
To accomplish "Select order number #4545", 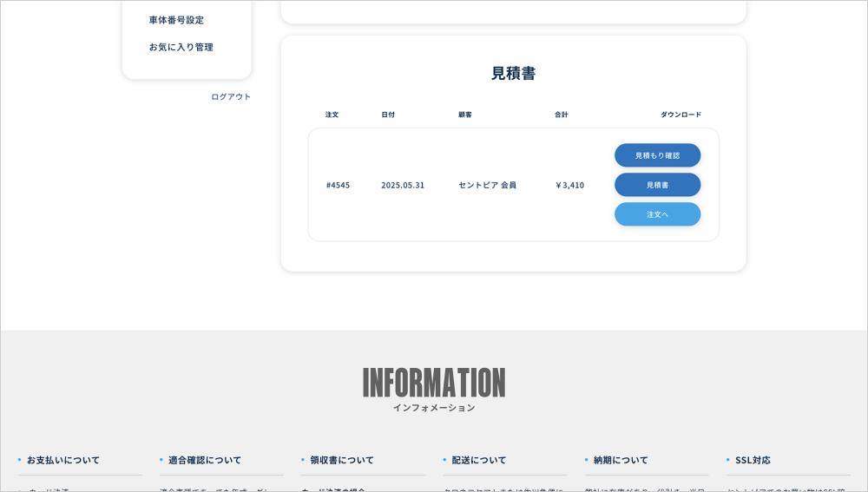I will point(338,185).
